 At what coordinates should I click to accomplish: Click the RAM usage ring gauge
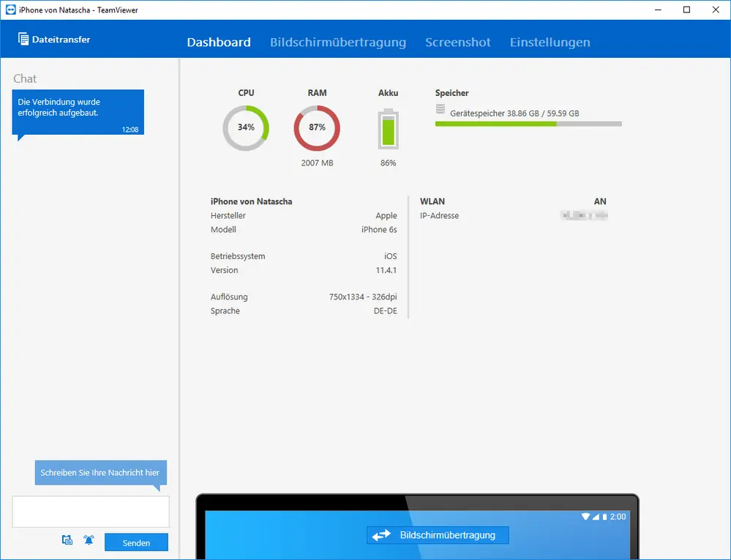pos(317,128)
